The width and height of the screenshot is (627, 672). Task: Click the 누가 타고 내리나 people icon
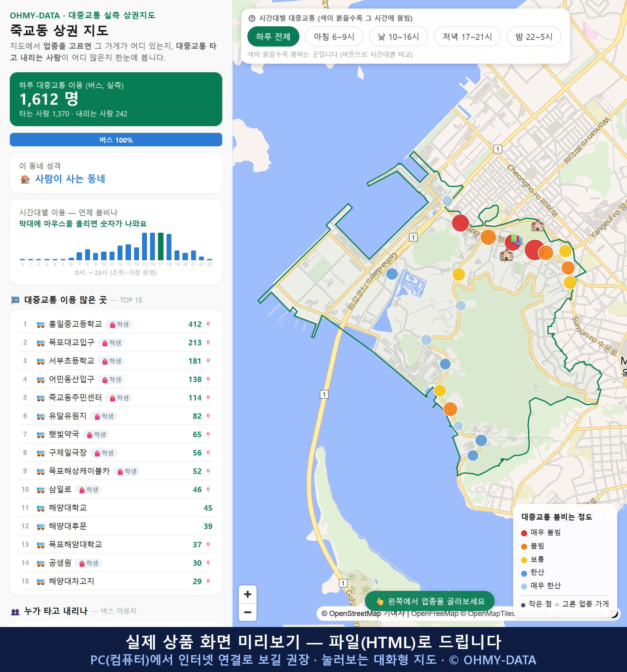(x=16, y=611)
